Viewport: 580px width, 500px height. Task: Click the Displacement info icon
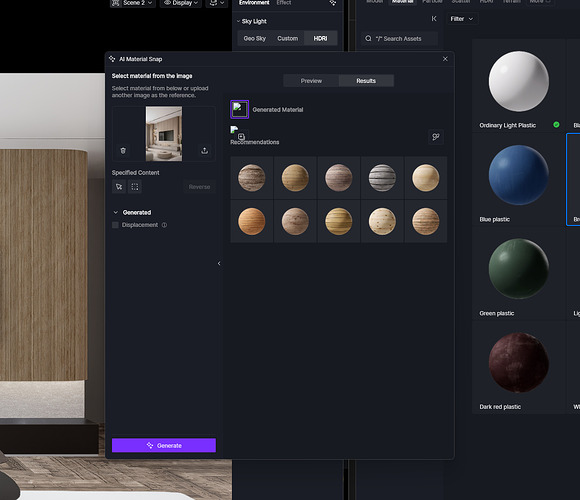click(164, 225)
